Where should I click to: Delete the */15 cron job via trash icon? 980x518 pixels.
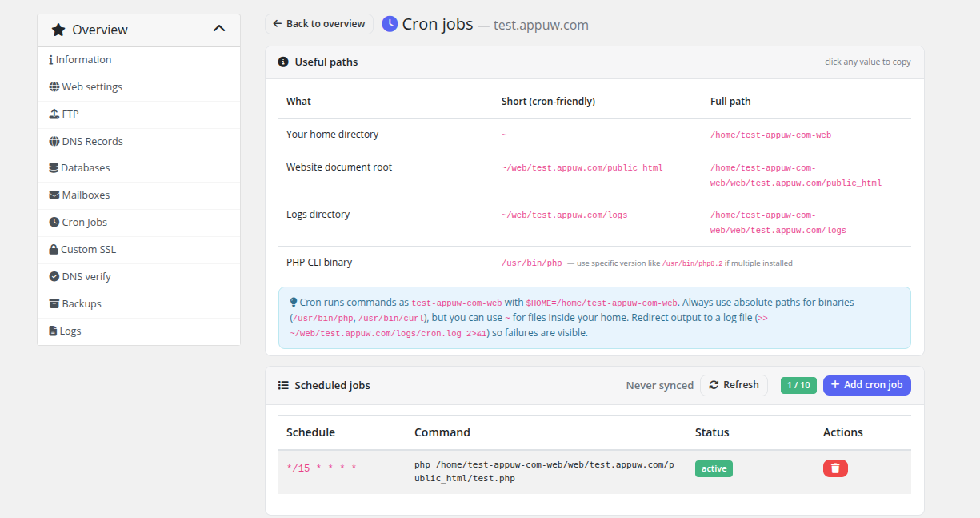(x=835, y=468)
